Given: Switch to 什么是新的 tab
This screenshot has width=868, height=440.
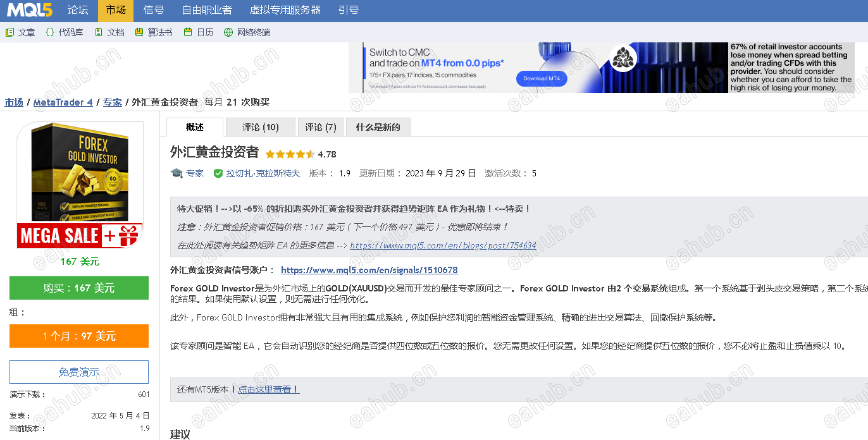Looking at the screenshot, I should click(378, 127).
